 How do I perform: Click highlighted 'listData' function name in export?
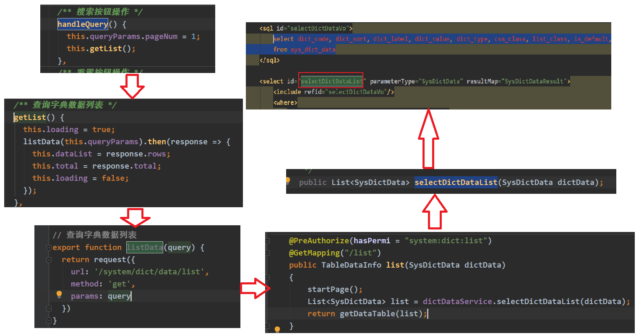(x=145, y=247)
